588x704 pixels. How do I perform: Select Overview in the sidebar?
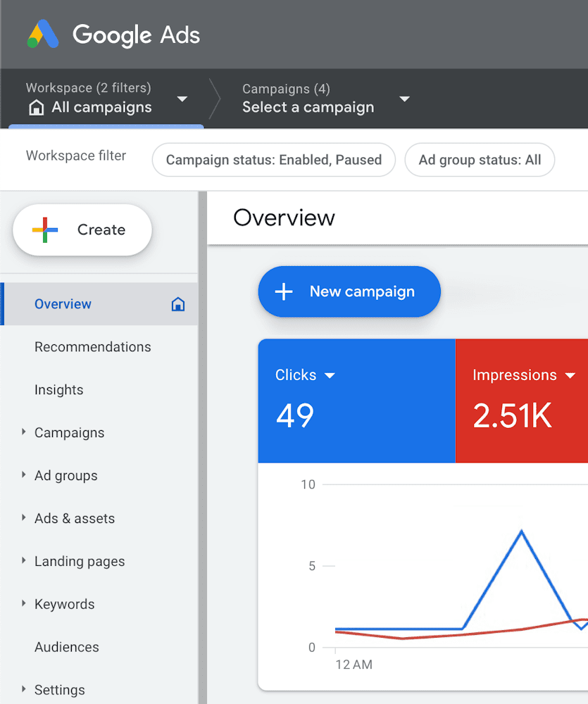click(x=99, y=304)
